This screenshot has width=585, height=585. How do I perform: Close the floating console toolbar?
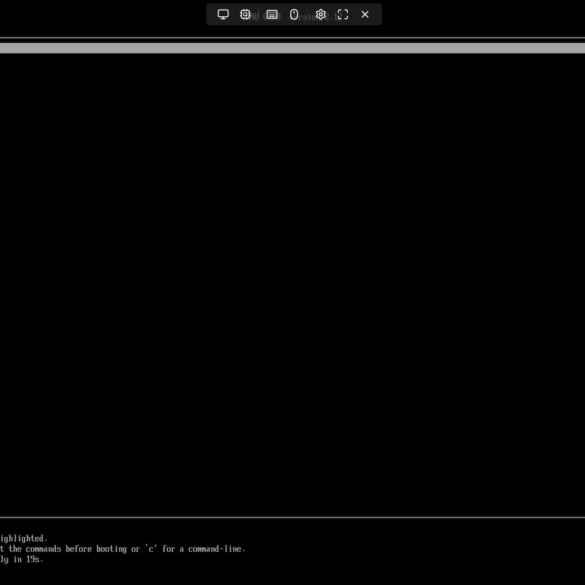point(365,15)
